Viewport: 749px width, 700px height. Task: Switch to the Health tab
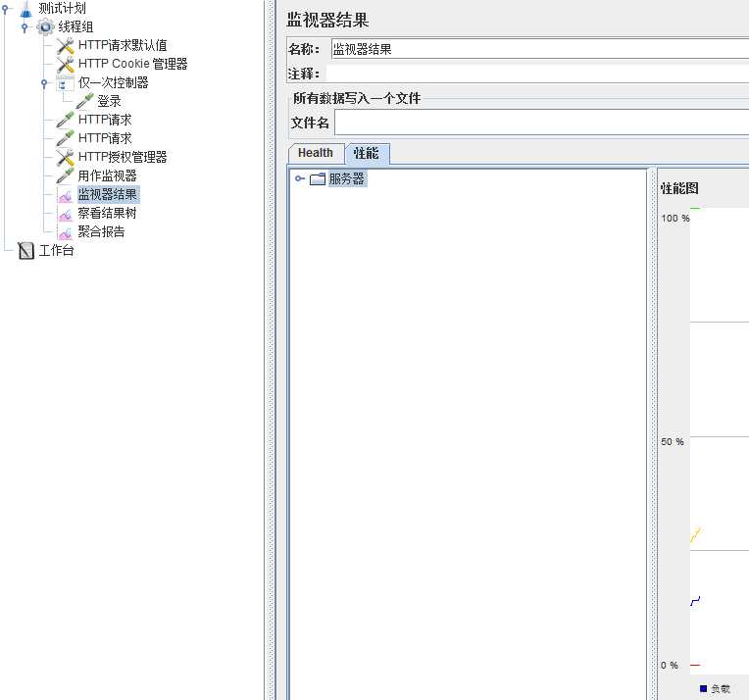pos(316,153)
